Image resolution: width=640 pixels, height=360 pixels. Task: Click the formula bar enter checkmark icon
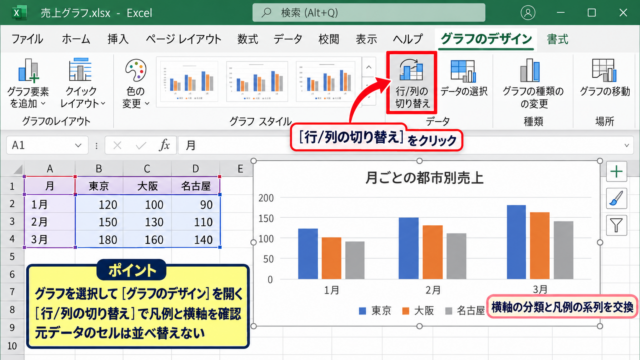[141, 145]
